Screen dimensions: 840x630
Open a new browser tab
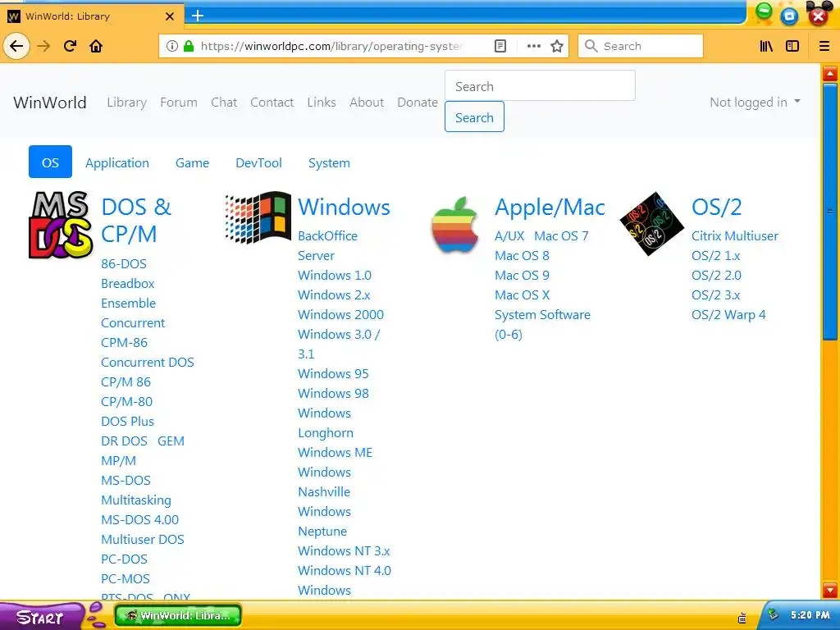[198, 16]
